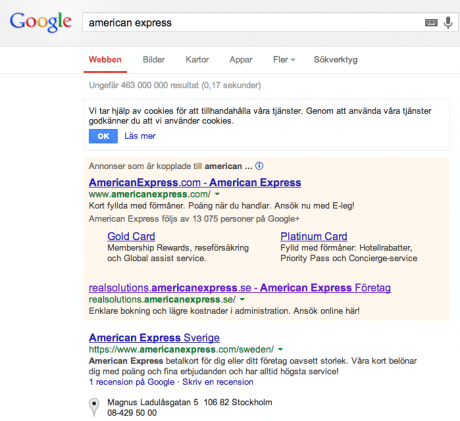Click green URL www.americanexpress.com/
This screenshot has height=421, width=460.
pyautogui.click(x=150, y=194)
